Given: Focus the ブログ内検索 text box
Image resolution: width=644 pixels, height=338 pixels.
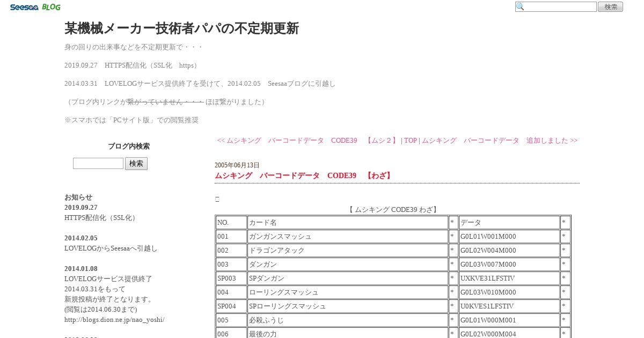Looking at the screenshot, I should pyautogui.click(x=98, y=163).
